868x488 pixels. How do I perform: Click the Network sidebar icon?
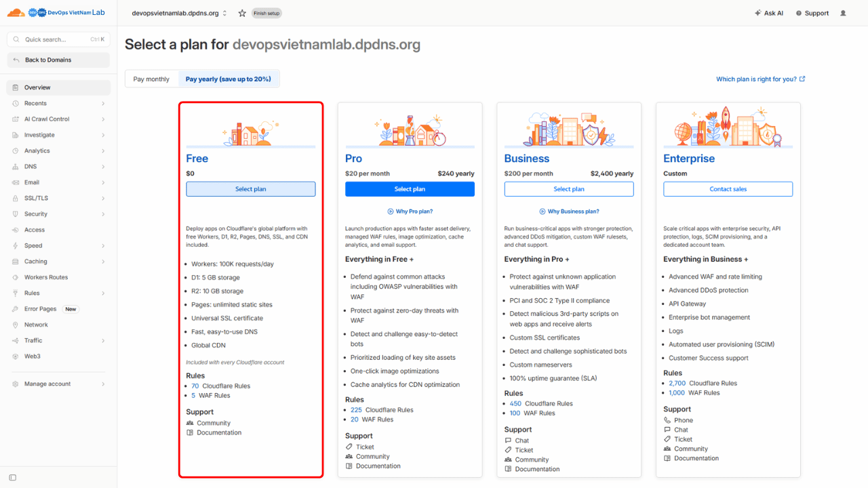16,325
